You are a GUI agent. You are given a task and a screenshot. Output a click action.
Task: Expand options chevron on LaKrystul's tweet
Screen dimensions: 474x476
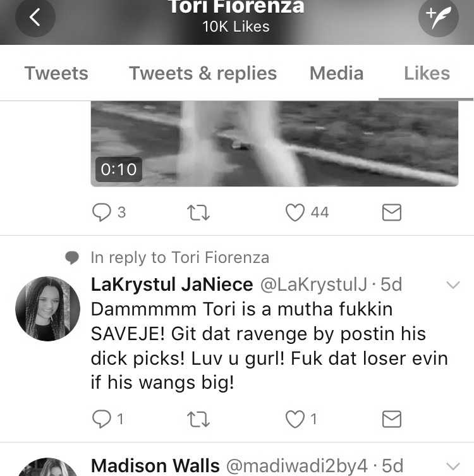click(x=453, y=284)
